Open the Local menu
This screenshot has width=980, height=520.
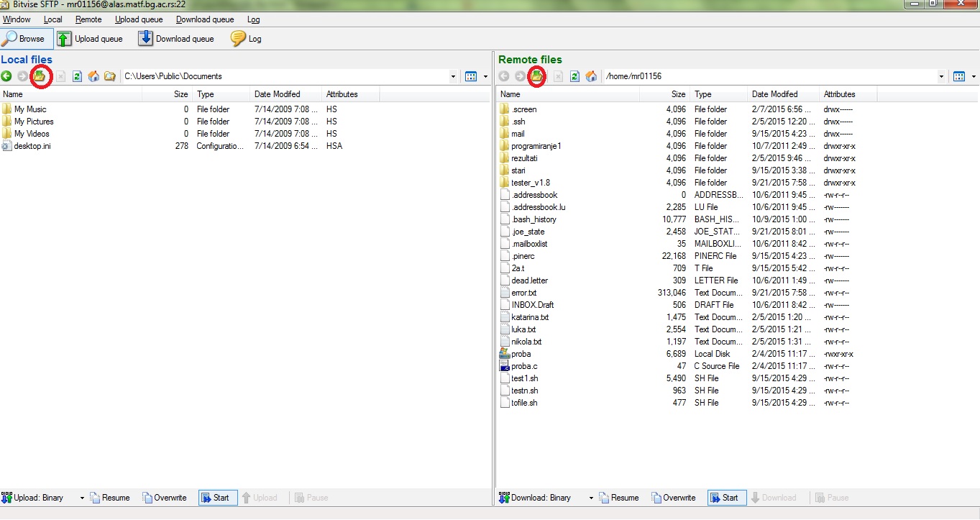click(x=52, y=19)
